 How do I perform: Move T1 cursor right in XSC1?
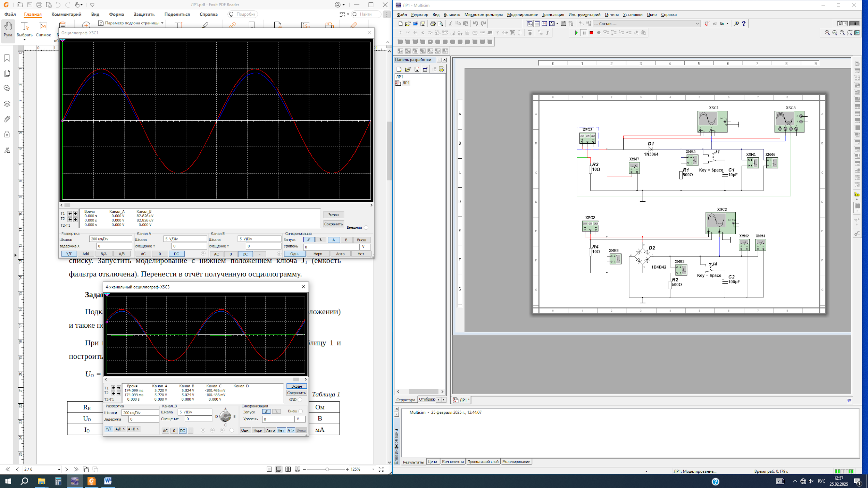point(75,214)
